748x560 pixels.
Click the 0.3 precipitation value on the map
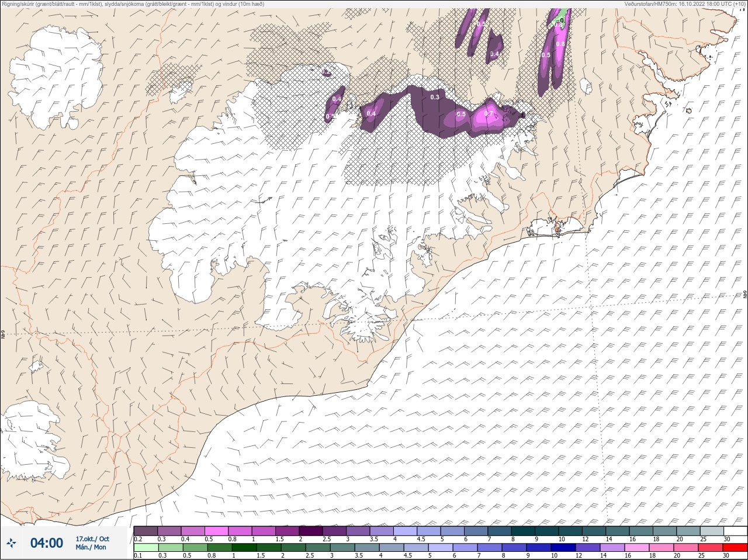pyautogui.click(x=435, y=97)
